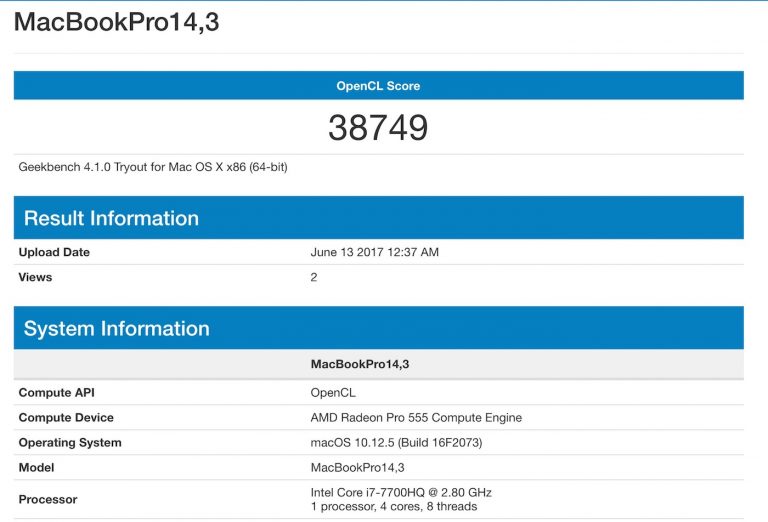The image size is (768, 522).
Task: Select the OpenCL value in Compute API row
Action: [333, 393]
